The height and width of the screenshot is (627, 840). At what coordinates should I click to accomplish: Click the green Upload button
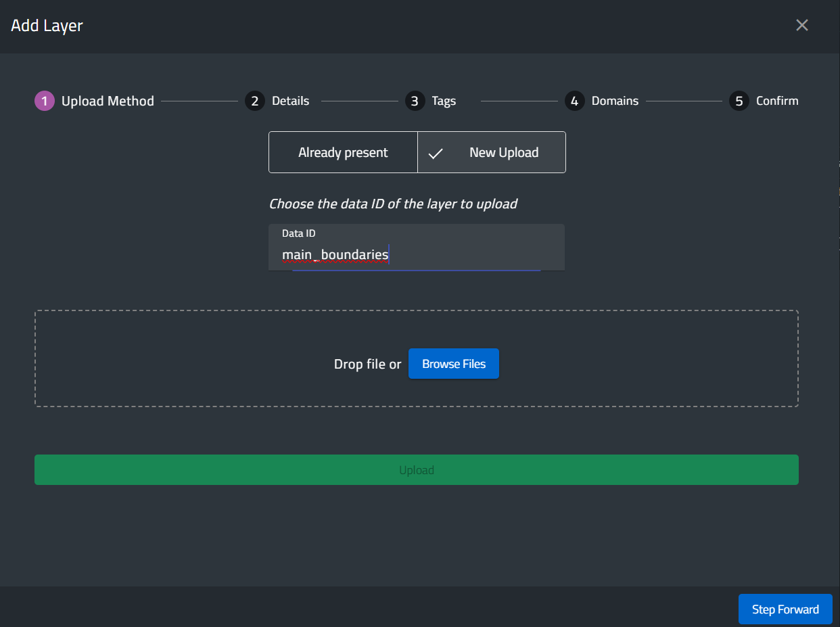pos(416,470)
